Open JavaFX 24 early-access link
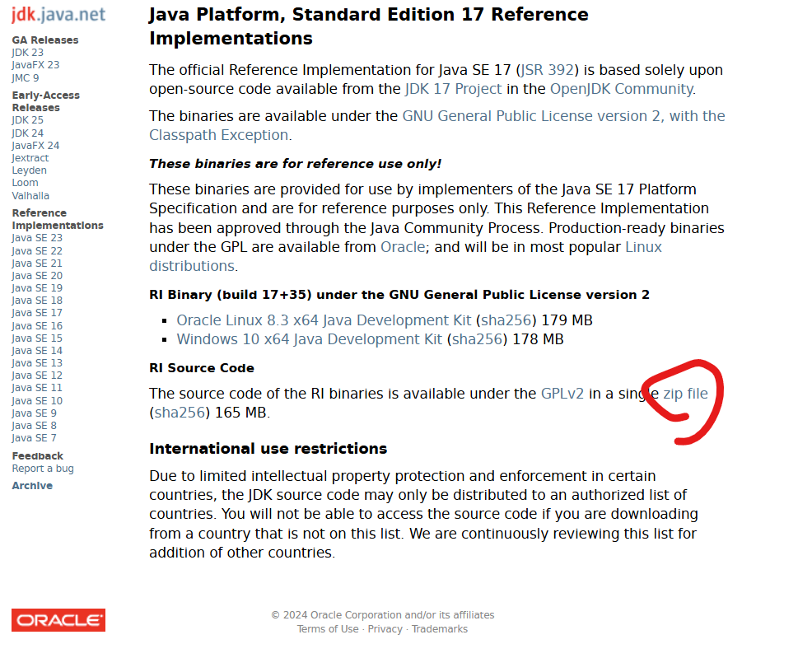 (35, 146)
